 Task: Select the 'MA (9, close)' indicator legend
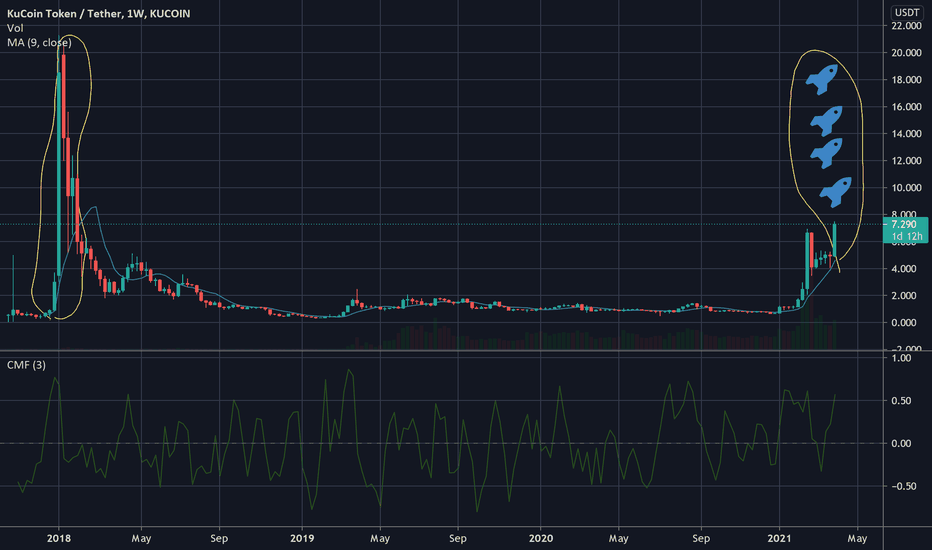pyautogui.click(x=39, y=43)
